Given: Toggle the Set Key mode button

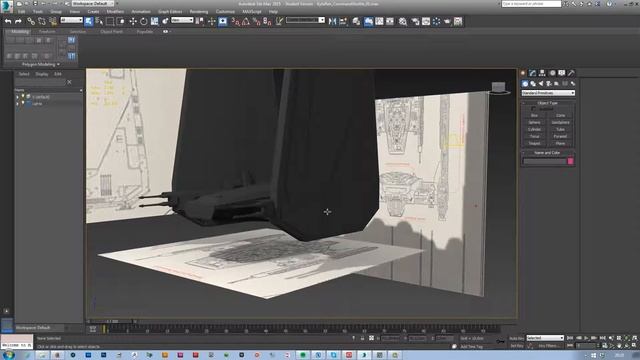Looking at the screenshot, I should [517, 346].
